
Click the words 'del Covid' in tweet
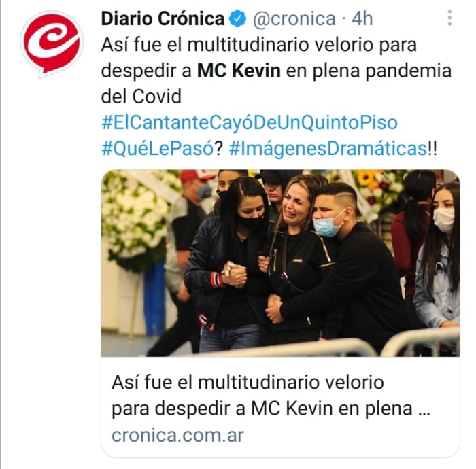[x=141, y=97]
